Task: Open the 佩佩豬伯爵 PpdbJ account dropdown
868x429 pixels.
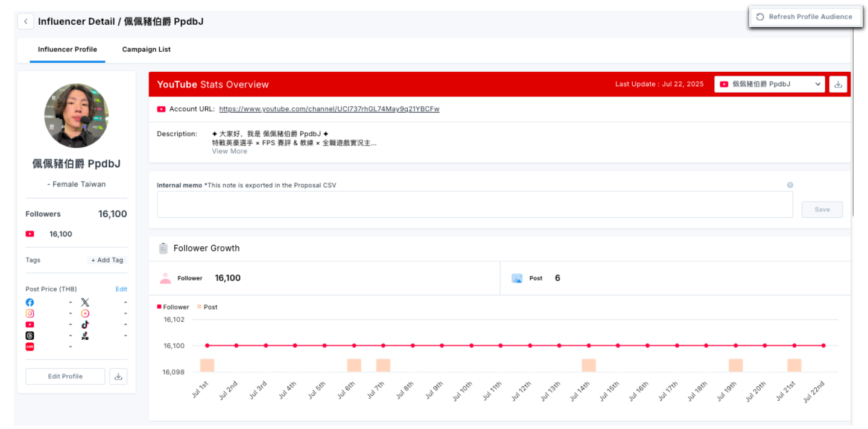Action: click(x=769, y=84)
